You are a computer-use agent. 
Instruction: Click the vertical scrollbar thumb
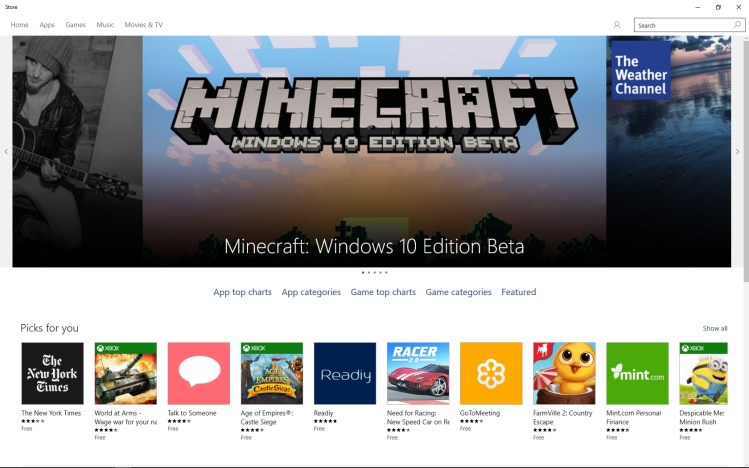(746, 160)
